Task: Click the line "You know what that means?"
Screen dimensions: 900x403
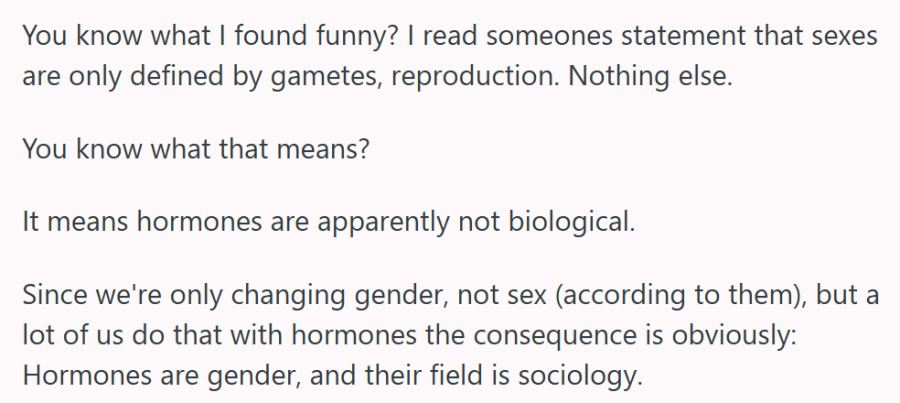Action: tap(195, 149)
